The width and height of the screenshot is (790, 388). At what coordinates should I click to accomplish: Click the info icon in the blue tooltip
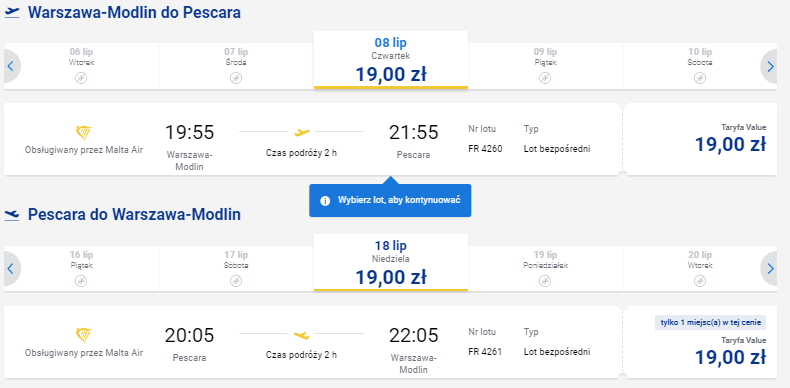325,201
